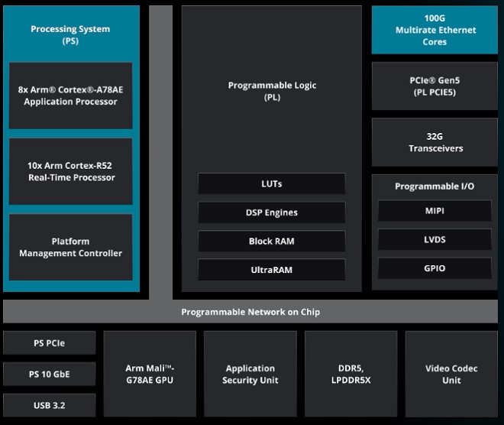This screenshot has height=425, width=504.
Task: Select the DDR5, LPDDR5X block
Action: coord(351,374)
